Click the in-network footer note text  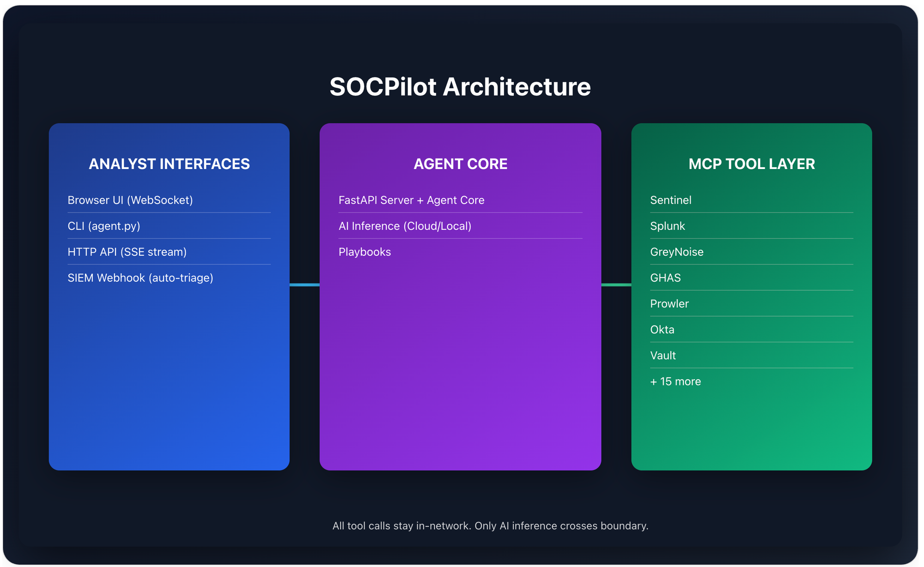[490, 525]
